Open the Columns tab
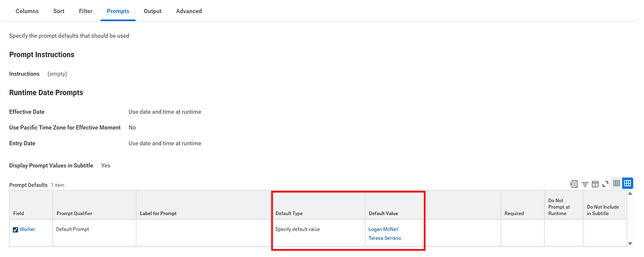The width and height of the screenshot is (644, 257). click(27, 11)
